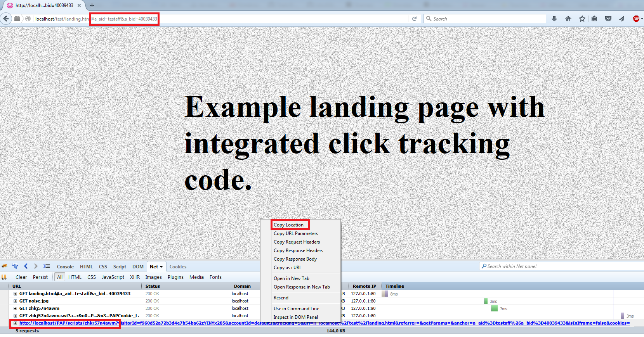This screenshot has width=644, height=337.
Task: Enable the Images request filter
Action: click(153, 277)
